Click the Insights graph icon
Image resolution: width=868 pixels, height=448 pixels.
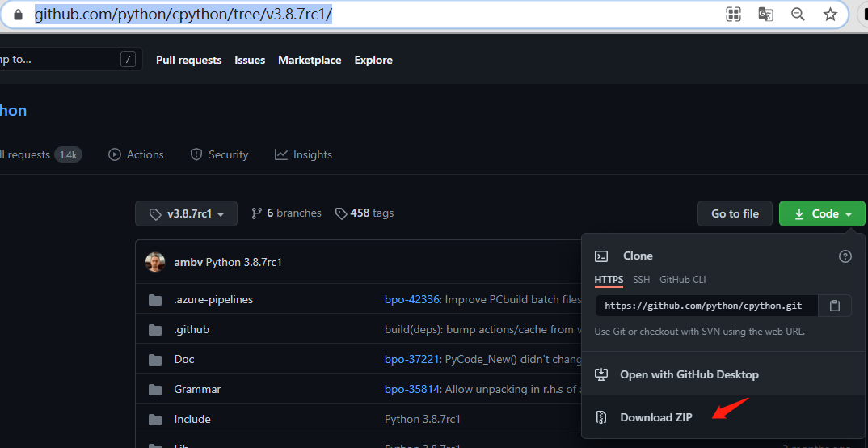pyautogui.click(x=281, y=154)
